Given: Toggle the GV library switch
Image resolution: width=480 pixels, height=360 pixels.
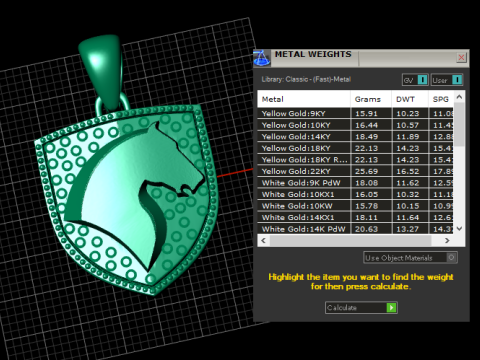Looking at the screenshot, I should tap(415, 80).
